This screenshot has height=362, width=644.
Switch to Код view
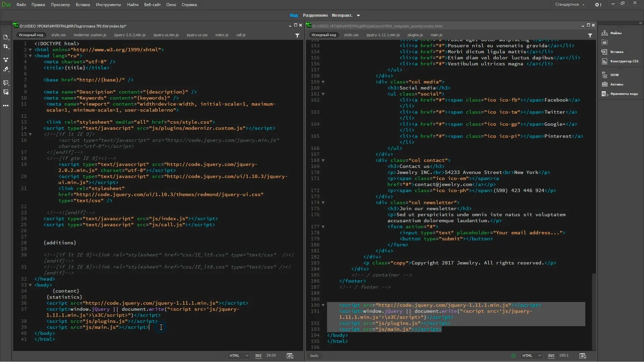tap(294, 15)
